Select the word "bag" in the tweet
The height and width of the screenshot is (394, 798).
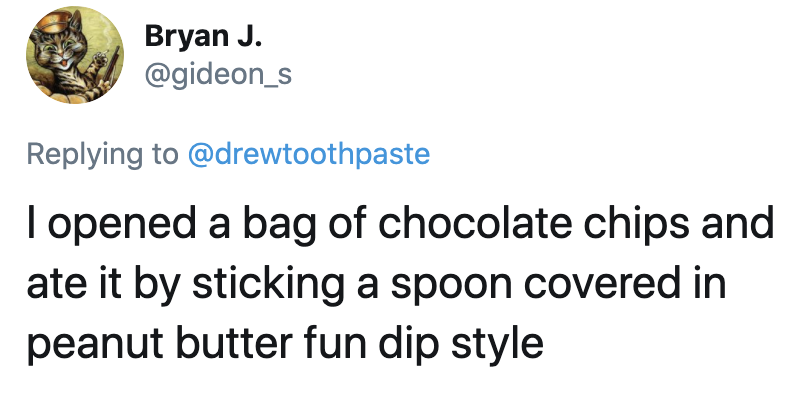(278, 225)
